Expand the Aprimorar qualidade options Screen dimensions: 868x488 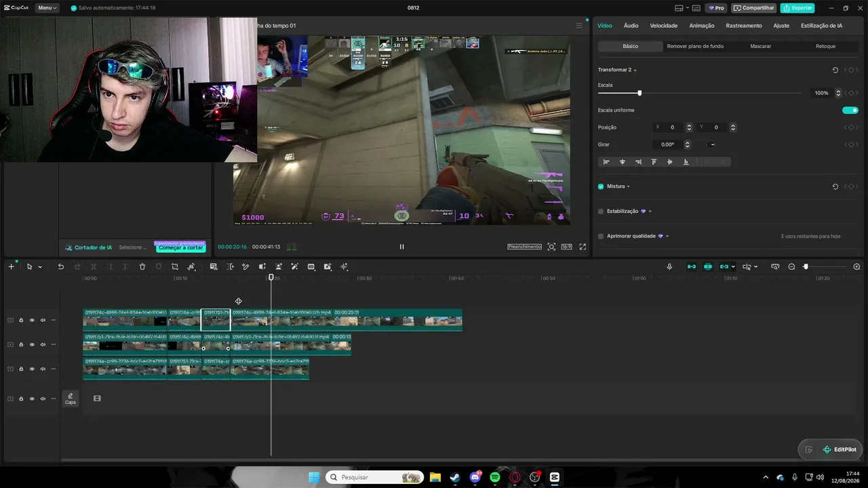tap(667, 237)
